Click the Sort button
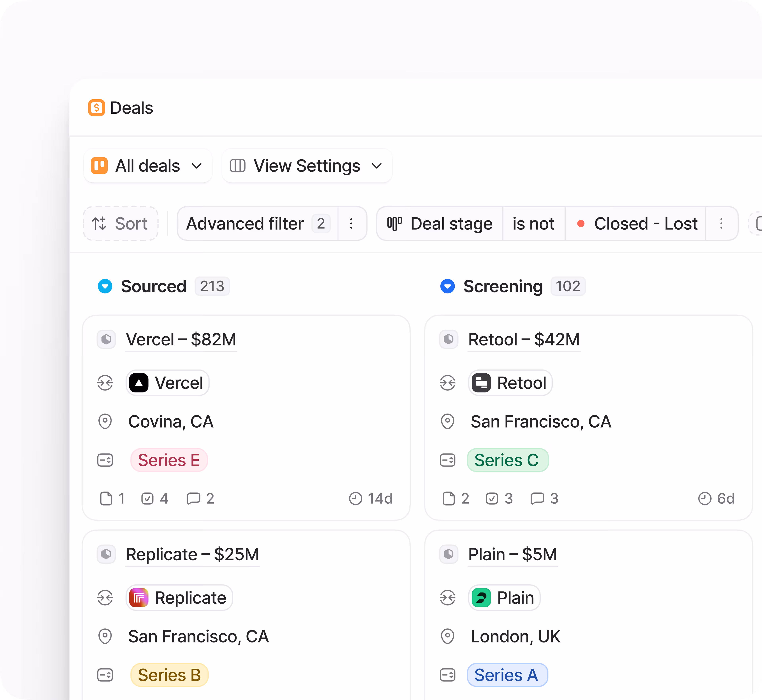The width and height of the screenshot is (762, 700). pyautogui.click(x=120, y=223)
